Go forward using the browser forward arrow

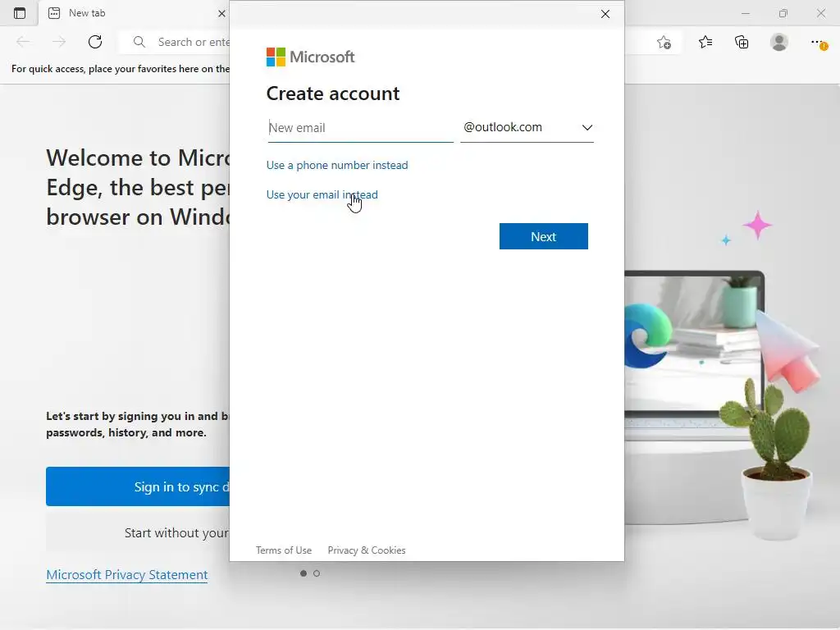[59, 42]
